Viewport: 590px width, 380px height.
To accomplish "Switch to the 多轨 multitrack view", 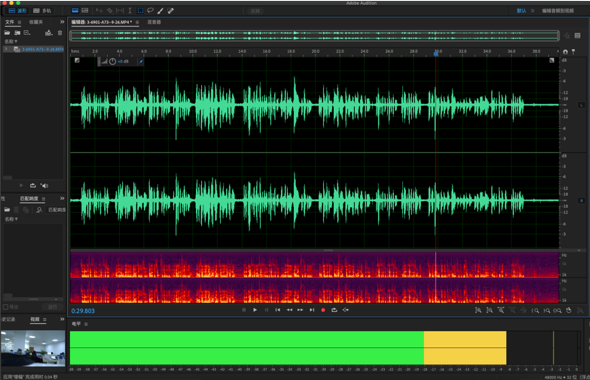I will [43, 11].
